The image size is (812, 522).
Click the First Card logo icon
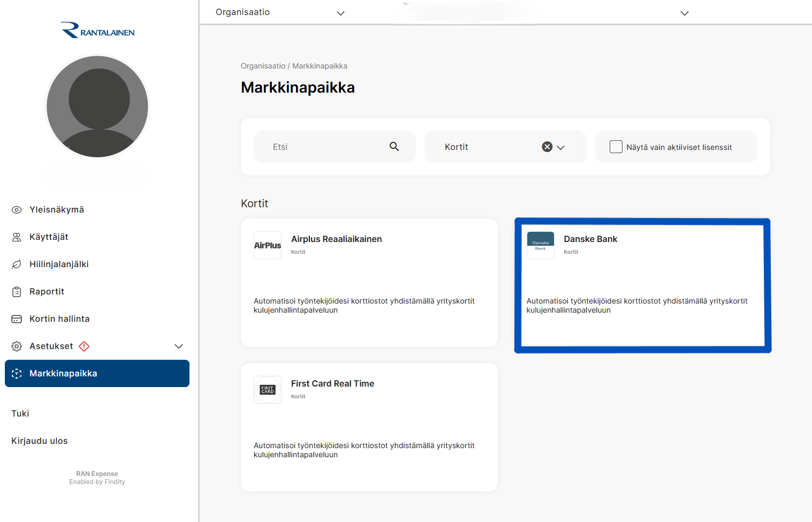point(268,390)
